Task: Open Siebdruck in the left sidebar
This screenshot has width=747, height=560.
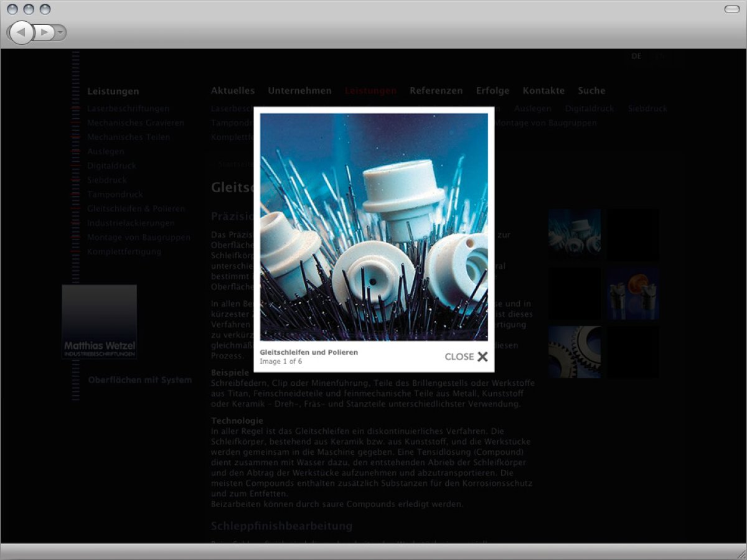Action: [107, 180]
